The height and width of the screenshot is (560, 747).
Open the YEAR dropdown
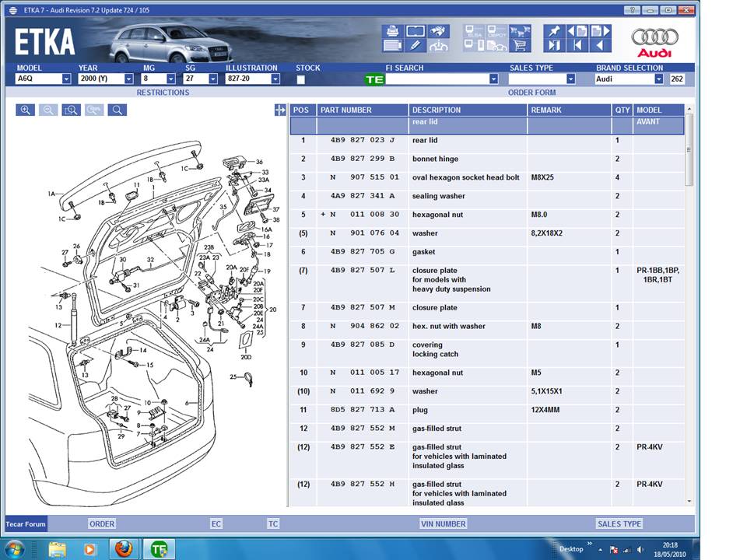point(128,79)
